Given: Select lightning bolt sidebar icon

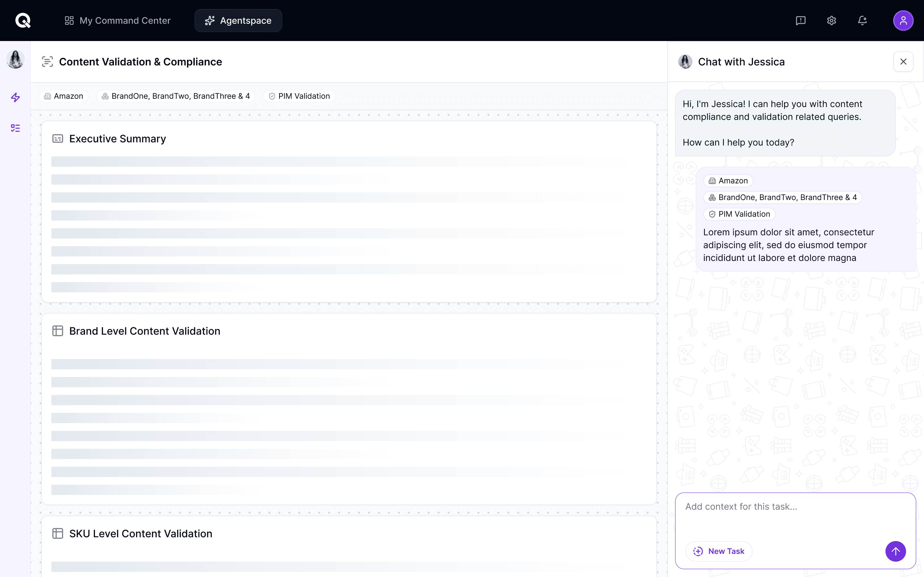Looking at the screenshot, I should pos(15,97).
